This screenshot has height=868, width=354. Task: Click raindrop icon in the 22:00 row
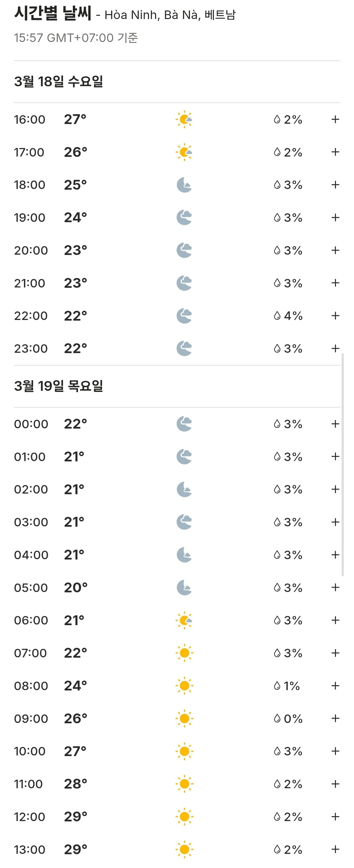tap(277, 316)
